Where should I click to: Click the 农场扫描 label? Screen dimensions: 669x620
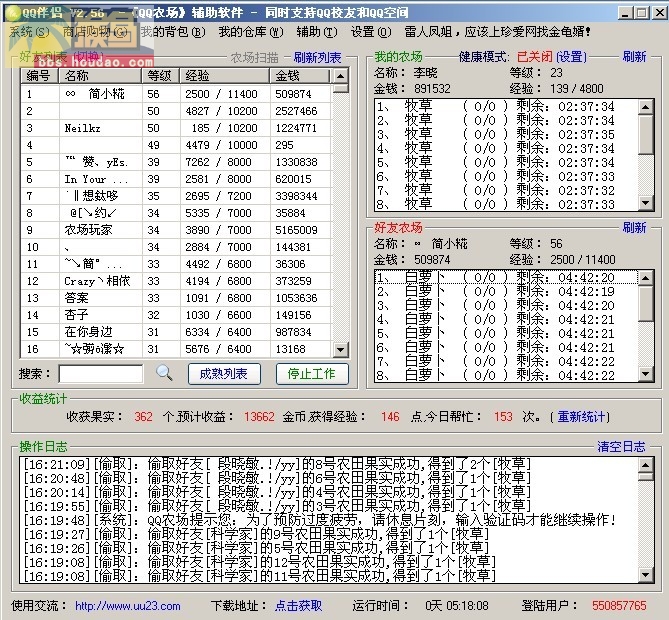pyautogui.click(x=254, y=57)
